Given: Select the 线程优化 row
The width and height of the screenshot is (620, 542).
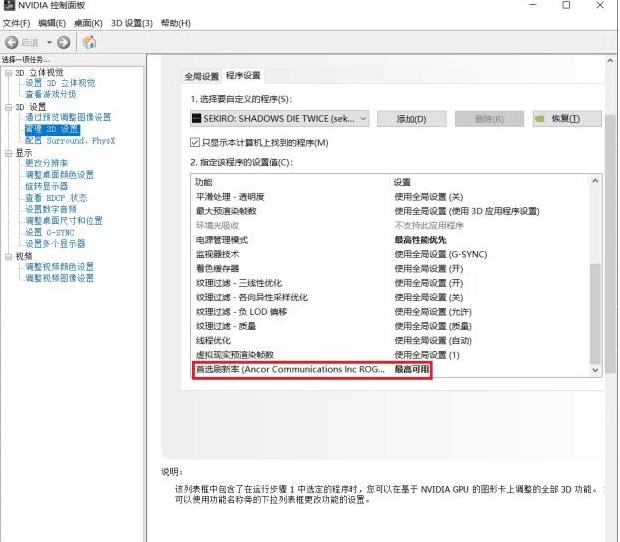Looking at the screenshot, I should click(x=390, y=340).
